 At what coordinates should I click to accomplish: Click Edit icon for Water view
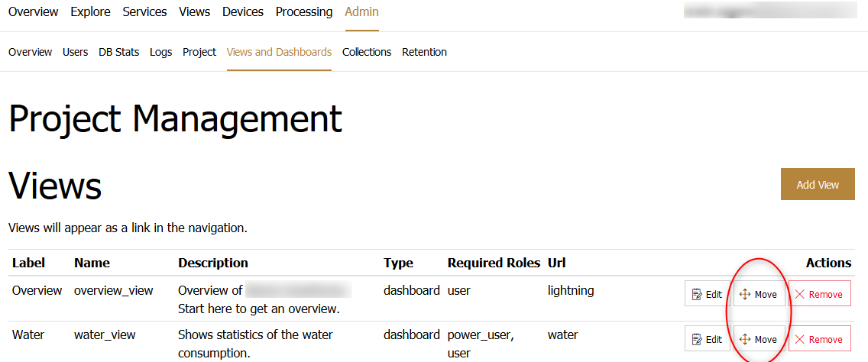point(696,340)
